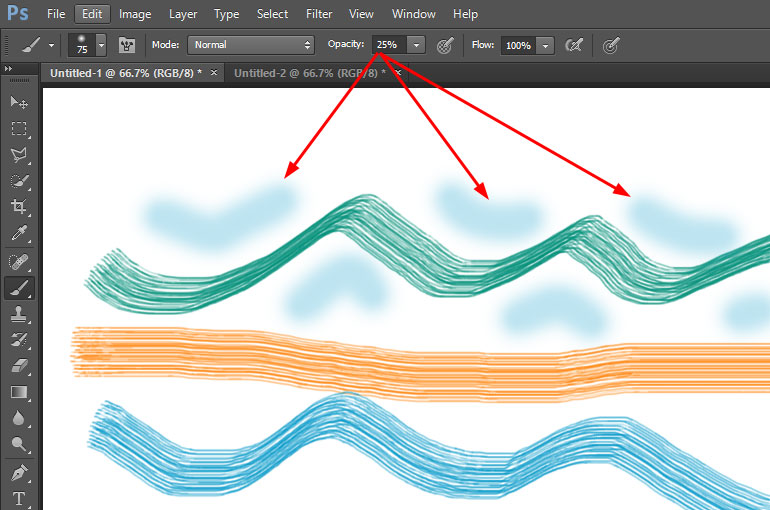Open the Select menu
Viewport: 770px width, 510px height.
coord(272,14)
